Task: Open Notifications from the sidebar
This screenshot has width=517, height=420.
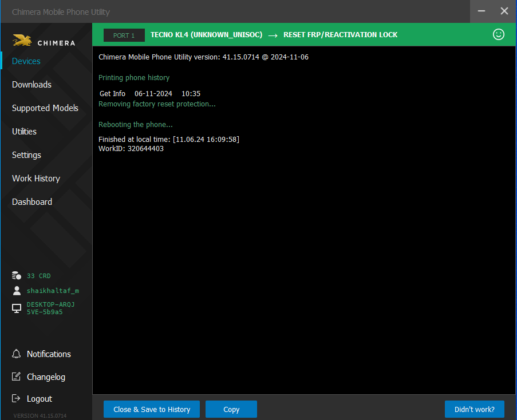Action: pos(49,354)
